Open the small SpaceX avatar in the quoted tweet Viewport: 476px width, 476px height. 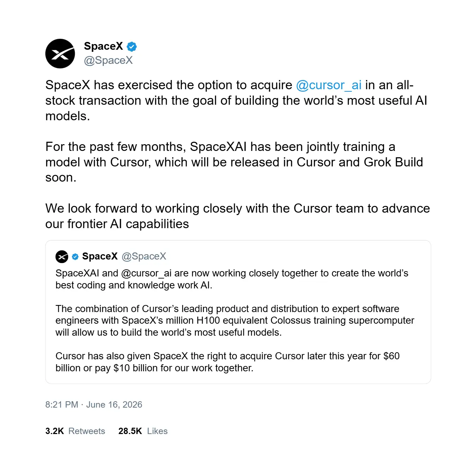(x=62, y=257)
